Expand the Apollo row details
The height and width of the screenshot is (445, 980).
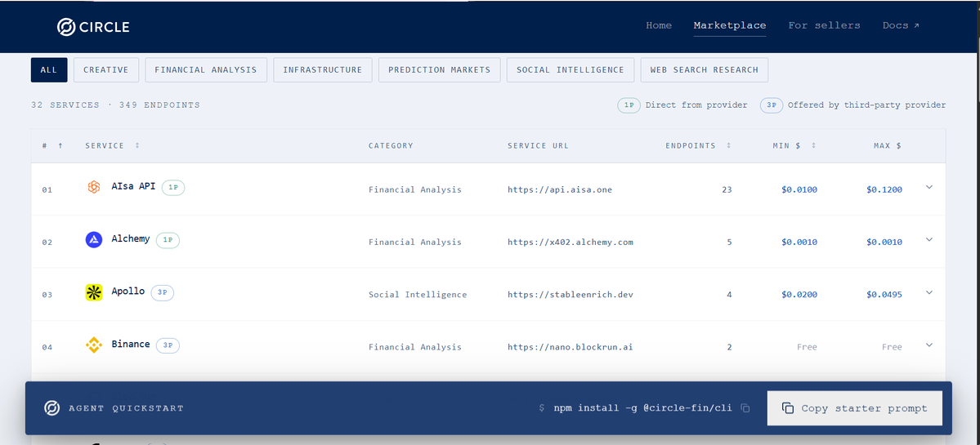(x=929, y=292)
